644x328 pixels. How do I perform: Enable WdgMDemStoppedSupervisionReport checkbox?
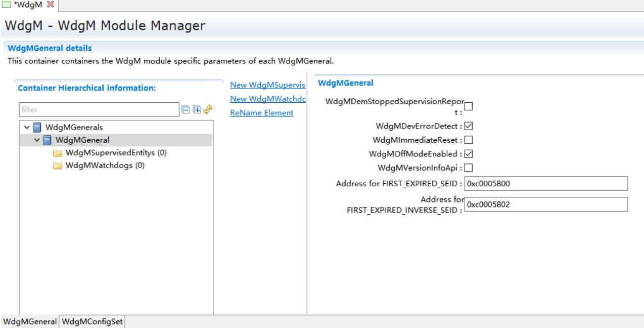click(x=469, y=106)
